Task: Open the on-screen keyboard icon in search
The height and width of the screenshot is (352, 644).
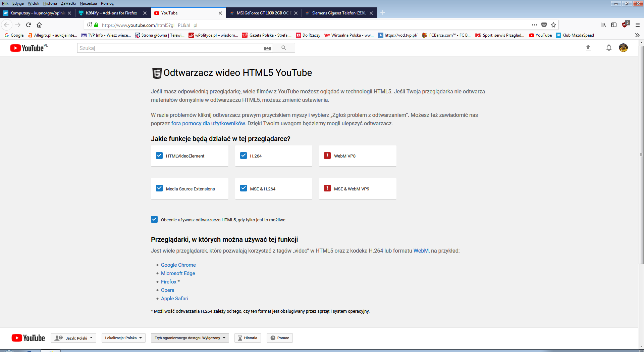Action: click(267, 48)
